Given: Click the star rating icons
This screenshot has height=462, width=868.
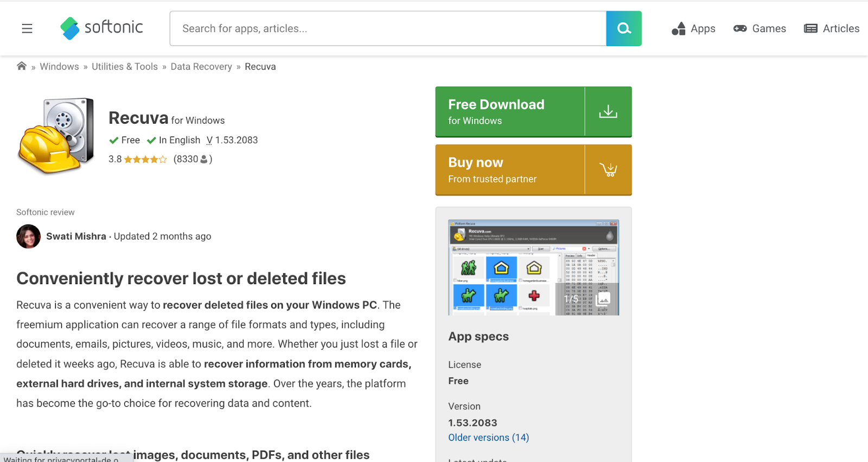Looking at the screenshot, I should point(145,159).
